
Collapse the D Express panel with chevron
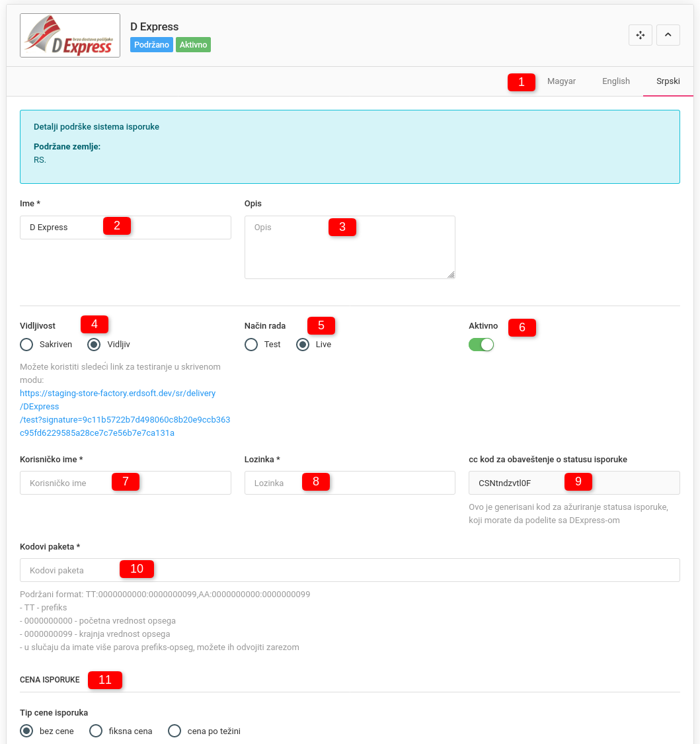click(x=668, y=35)
